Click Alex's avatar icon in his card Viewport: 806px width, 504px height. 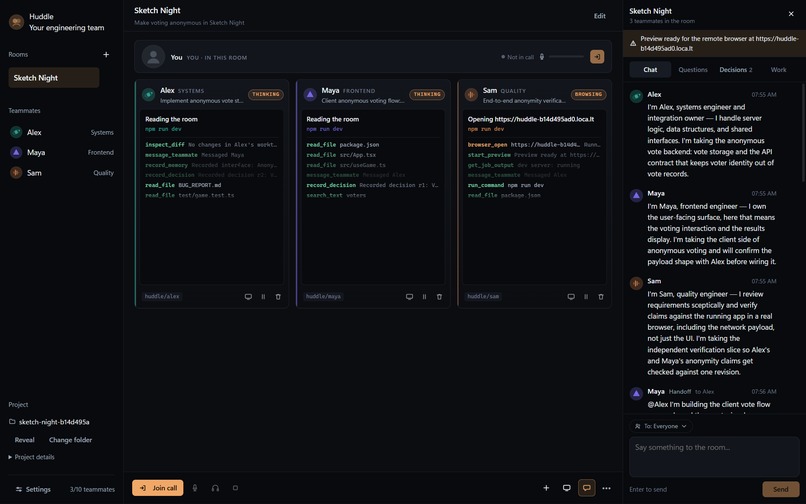[149, 94]
